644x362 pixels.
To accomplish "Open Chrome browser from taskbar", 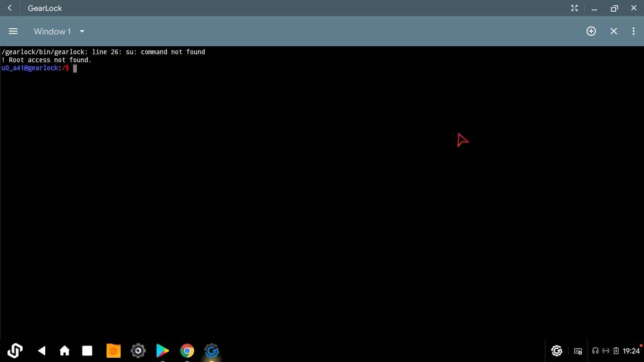I will [187, 351].
